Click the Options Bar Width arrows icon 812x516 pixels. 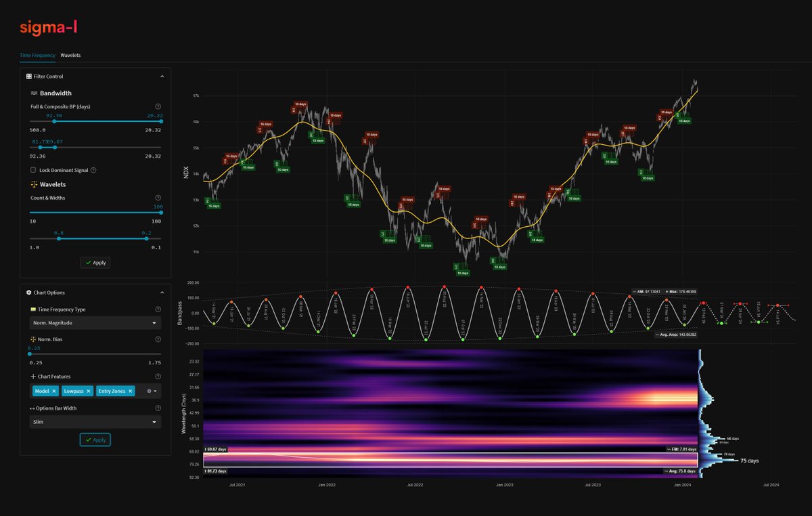(x=34, y=408)
